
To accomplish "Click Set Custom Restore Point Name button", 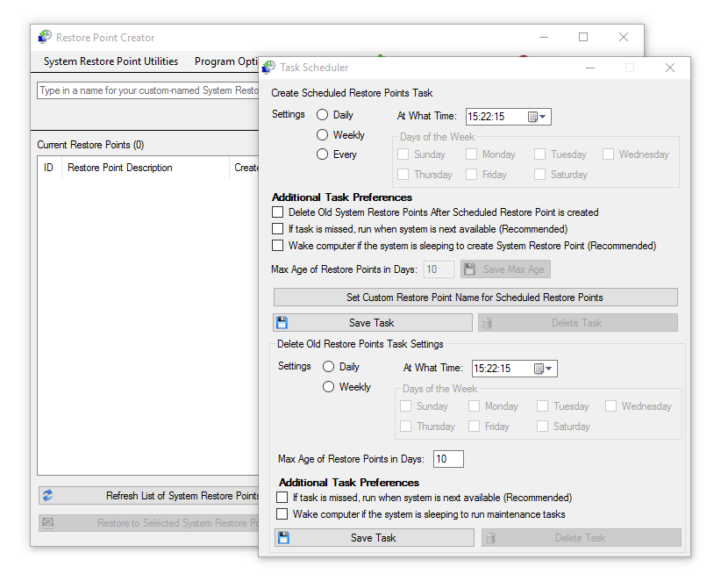I will pos(475,298).
